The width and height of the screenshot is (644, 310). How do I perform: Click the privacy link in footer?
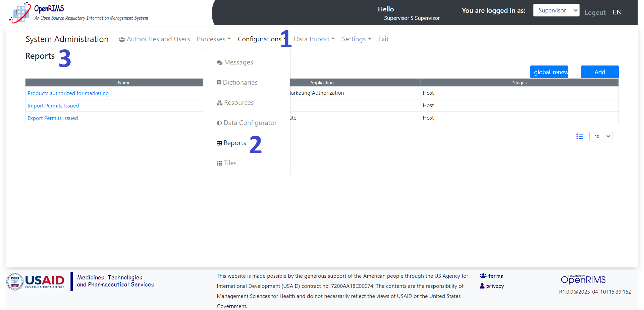point(495,286)
